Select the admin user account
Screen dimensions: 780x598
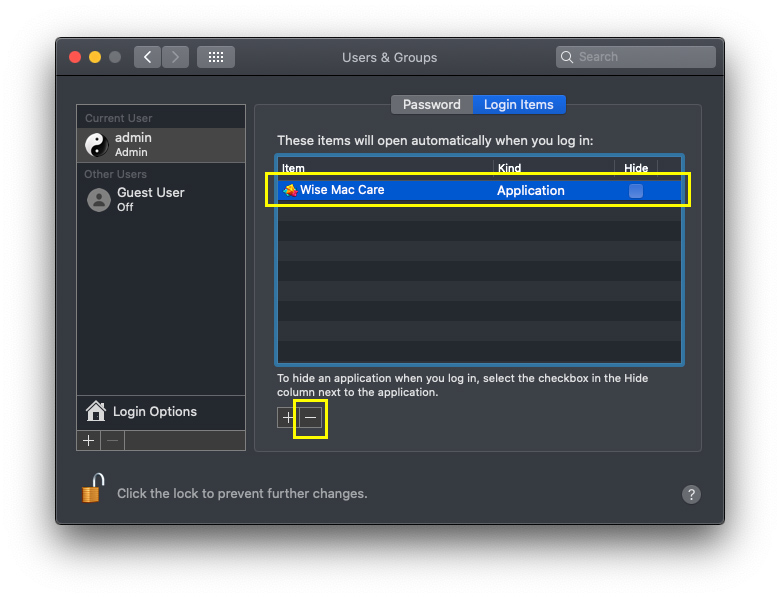(x=160, y=144)
